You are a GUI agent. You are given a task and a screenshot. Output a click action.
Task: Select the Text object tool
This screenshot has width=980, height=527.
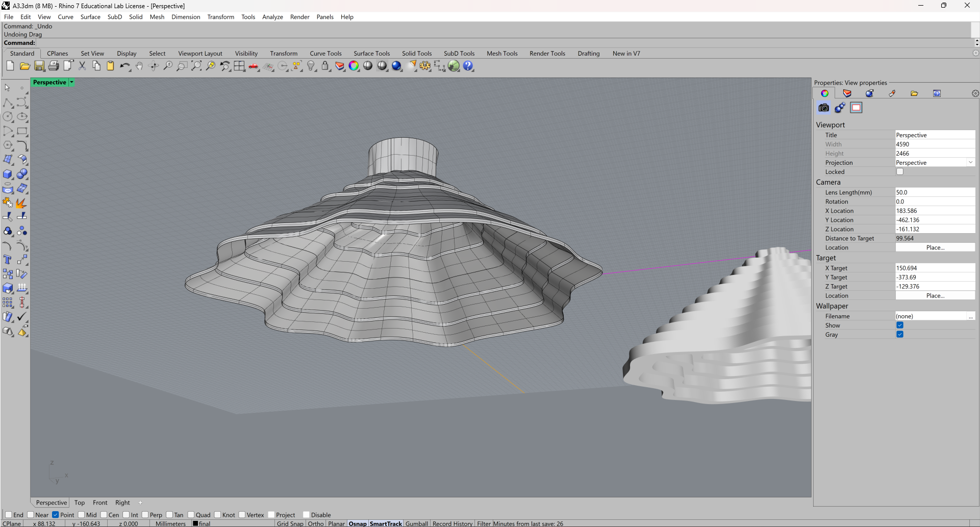click(8, 260)
